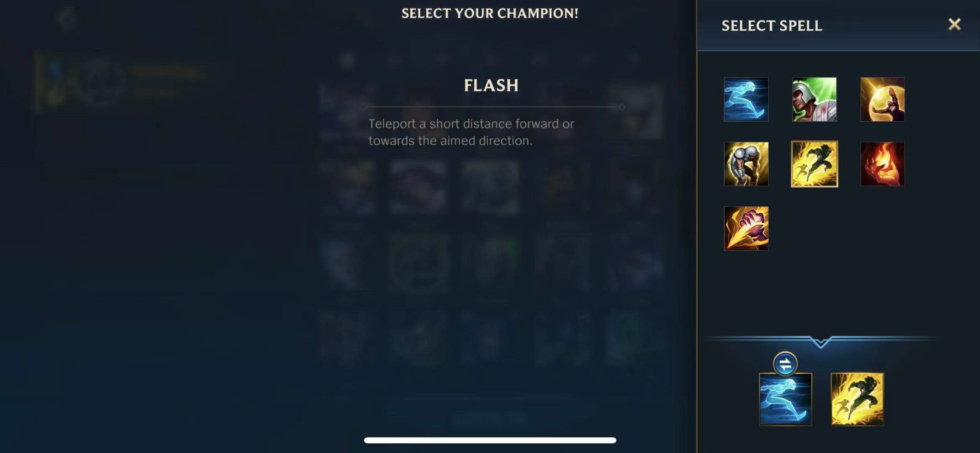Screen dimensions: 980x453
Task: Click the SELECT SPELL header
Action: coord(771,26)
